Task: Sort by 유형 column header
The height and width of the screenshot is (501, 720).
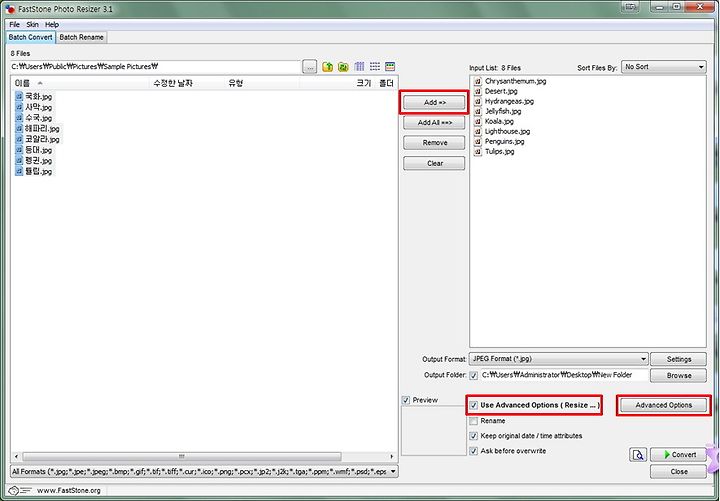Action: [262, 83]
